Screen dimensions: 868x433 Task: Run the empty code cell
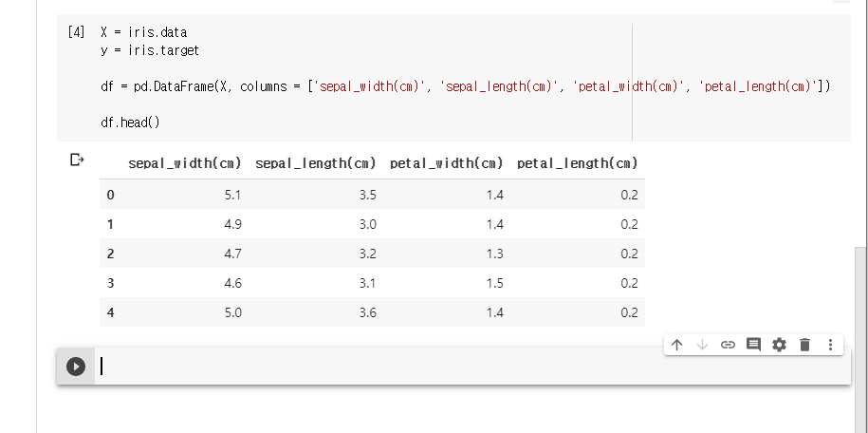(76, 366)
